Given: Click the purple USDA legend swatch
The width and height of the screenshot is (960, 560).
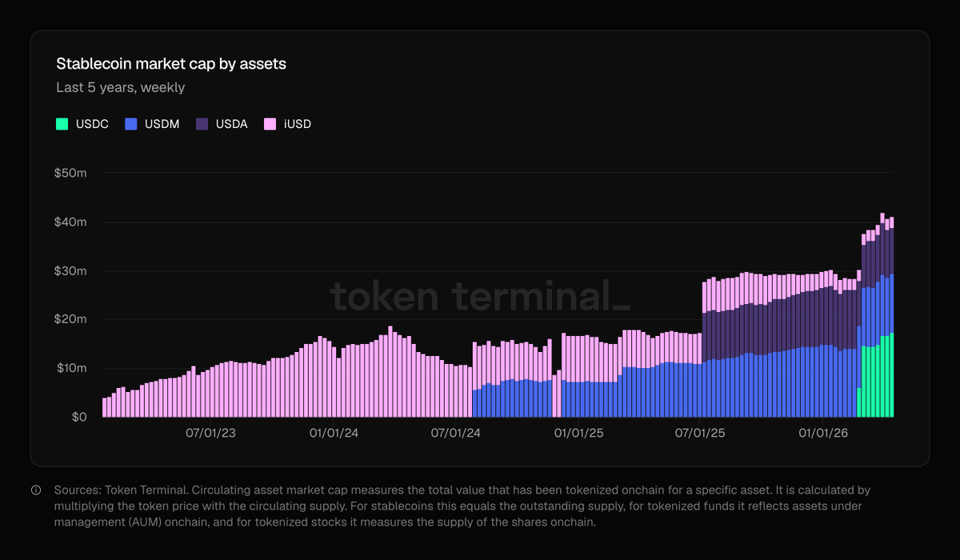Looking at the screenshot, I should pos(201,124).
